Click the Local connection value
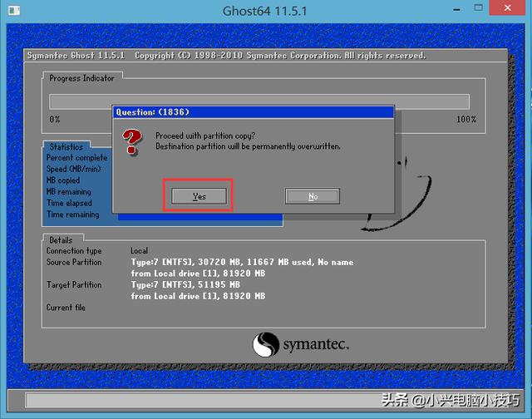The image size is (532, 419). click(139, 251)
